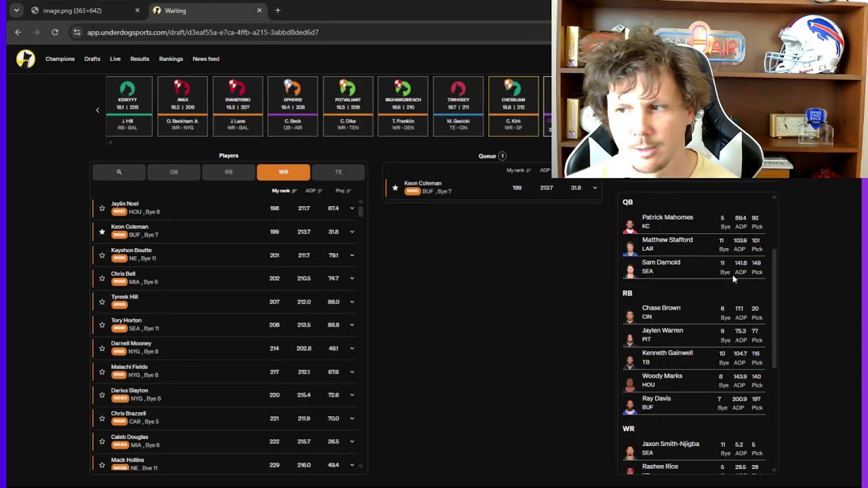
Task: Select the TE position tab
Action: (338, 172)
